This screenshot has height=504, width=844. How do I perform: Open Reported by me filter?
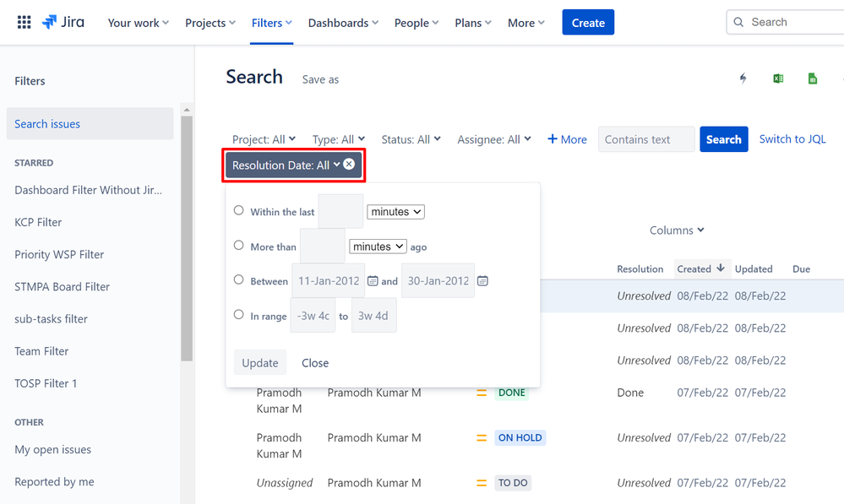[54, 482]
